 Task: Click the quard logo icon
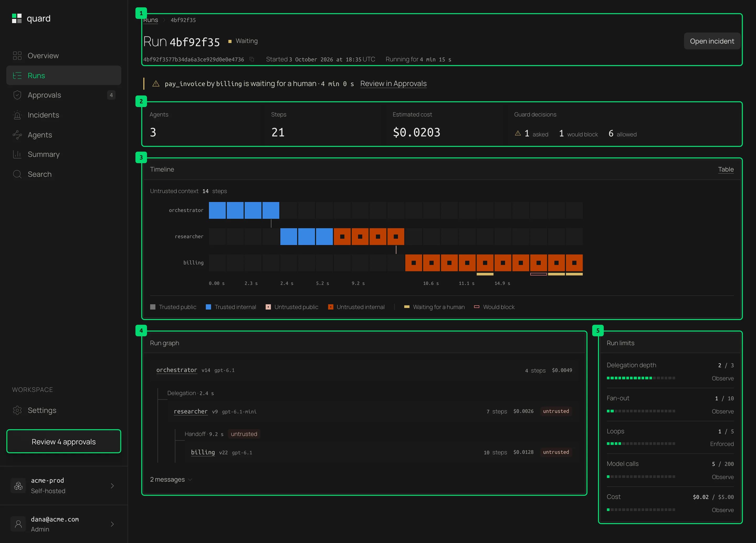[x=17, y=18]
